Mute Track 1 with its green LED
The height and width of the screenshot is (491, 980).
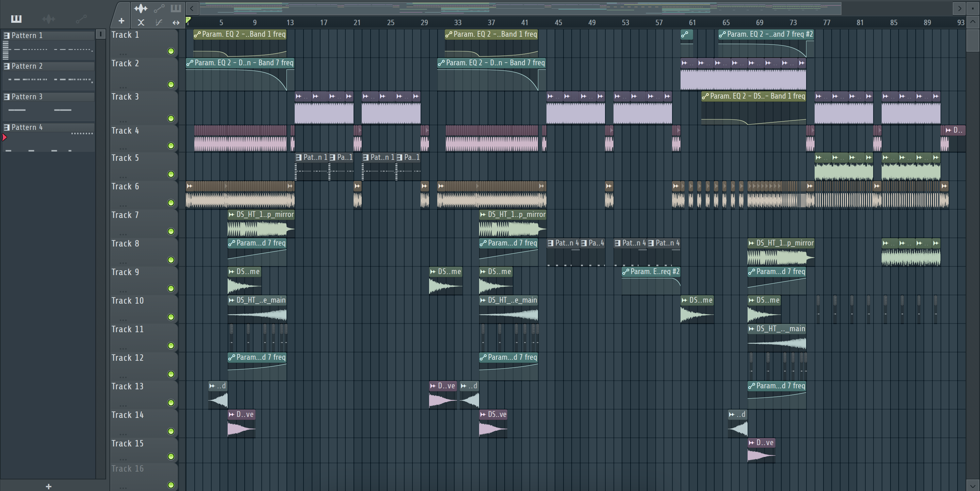point(171,51)
